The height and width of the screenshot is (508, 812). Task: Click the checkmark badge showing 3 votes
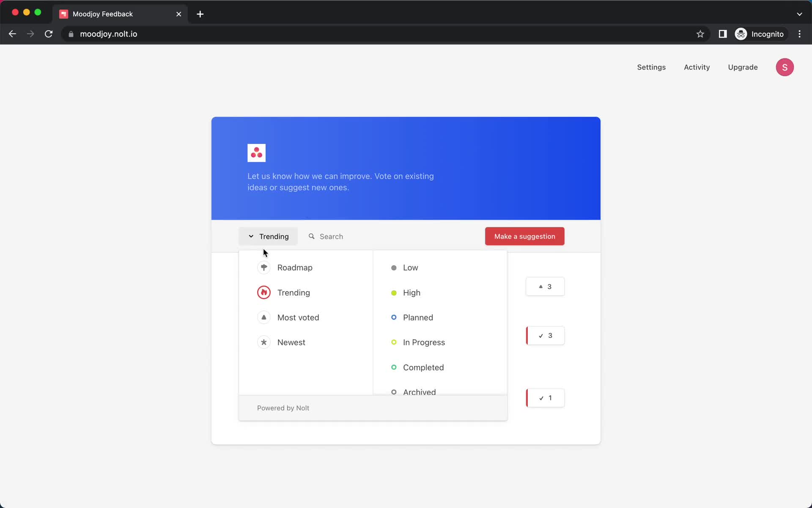point(545,335)
